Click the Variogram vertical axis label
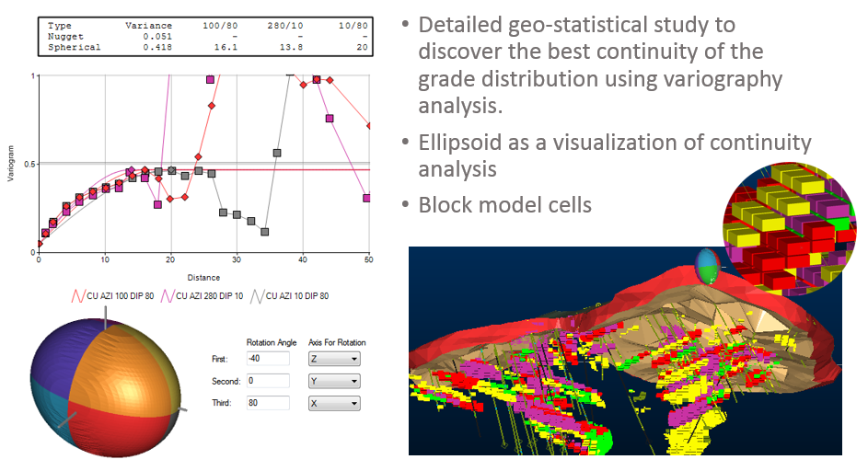The width and height of the screenshot is (868, 471). (10, 163)
